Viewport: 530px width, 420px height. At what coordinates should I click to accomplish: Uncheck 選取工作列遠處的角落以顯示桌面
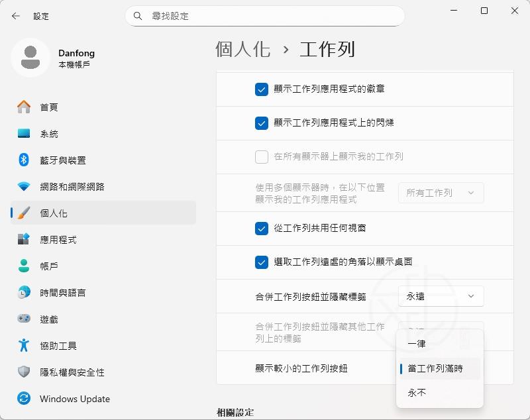point(262,262)
